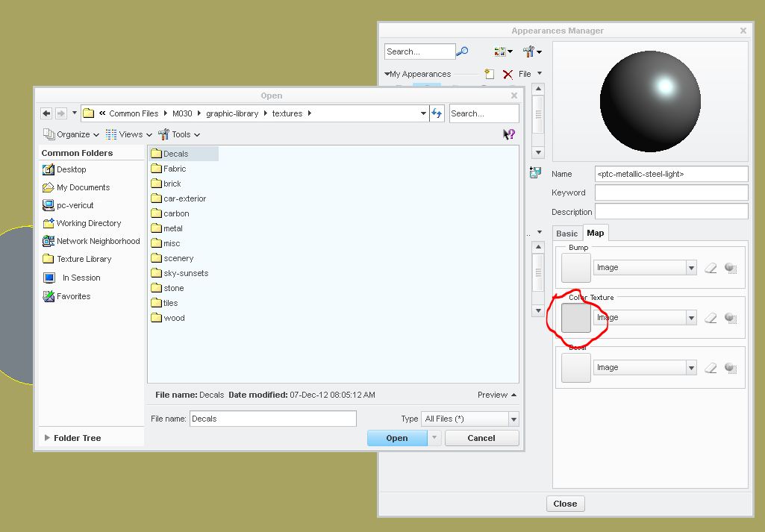
Task: Expand the Preview pane
Action: (496, 395)
